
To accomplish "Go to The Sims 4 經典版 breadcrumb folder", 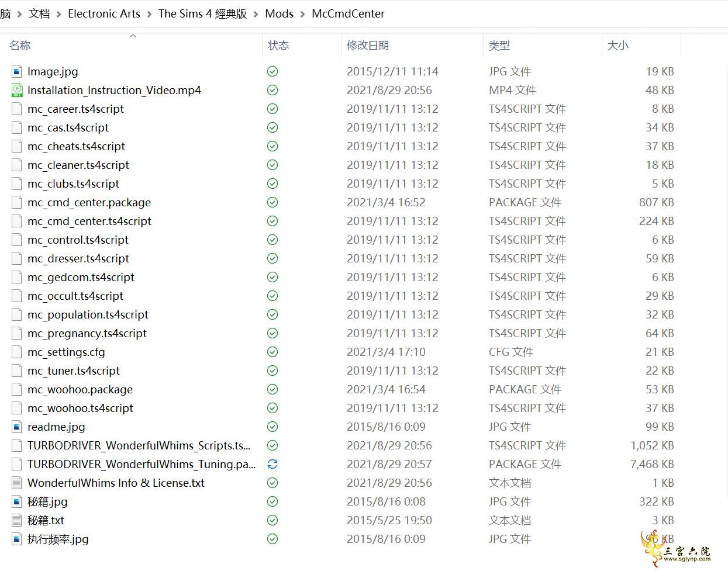I will point(203,14).
